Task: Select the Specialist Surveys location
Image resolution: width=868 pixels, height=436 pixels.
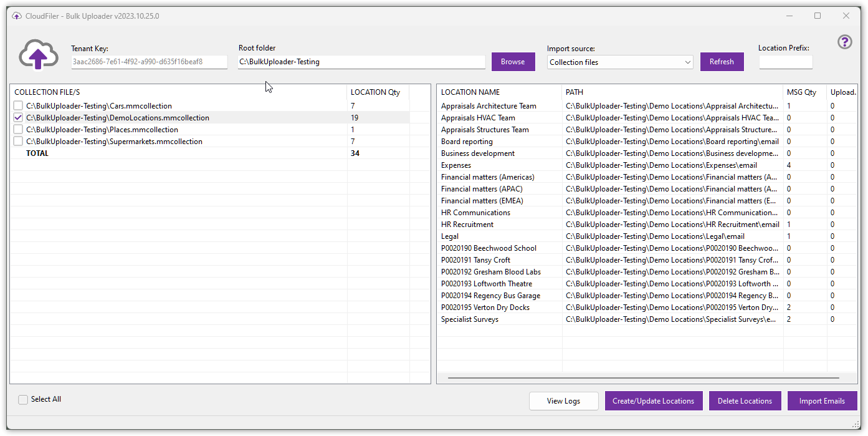Action: pyautogui.click(x=647, y=319)
